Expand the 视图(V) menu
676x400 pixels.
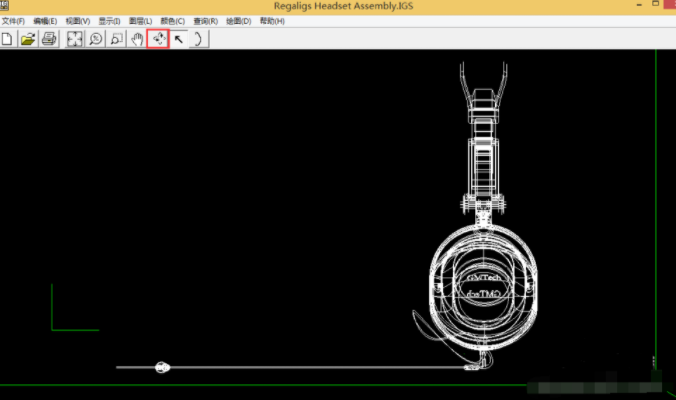click(78, 21)
